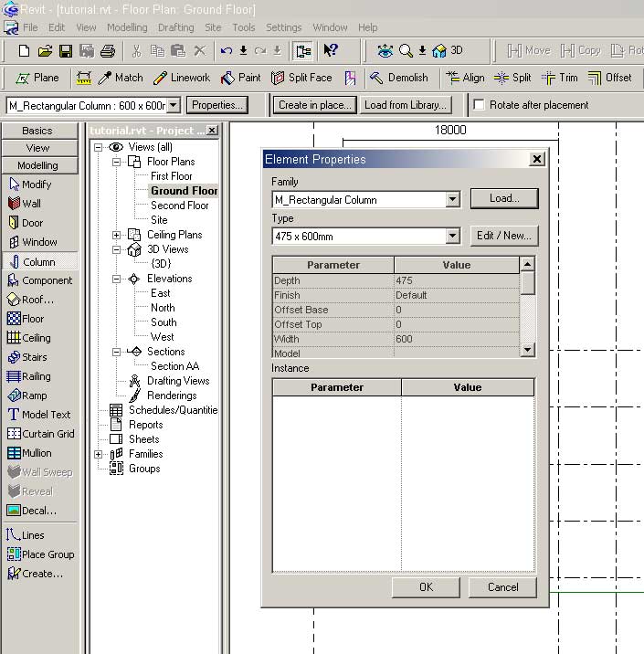Cut selection with the scissors icon
Image resolution: width=644 pixels, height=654 pixels.
click(136, 51)
